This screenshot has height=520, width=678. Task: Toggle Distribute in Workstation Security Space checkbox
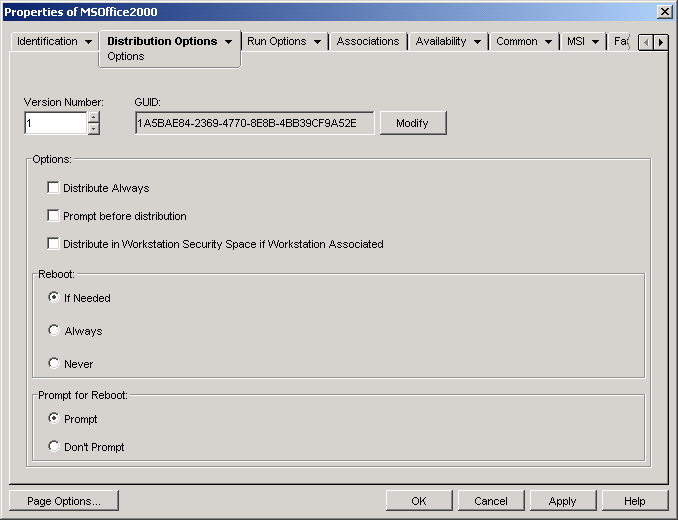[53, 244]
